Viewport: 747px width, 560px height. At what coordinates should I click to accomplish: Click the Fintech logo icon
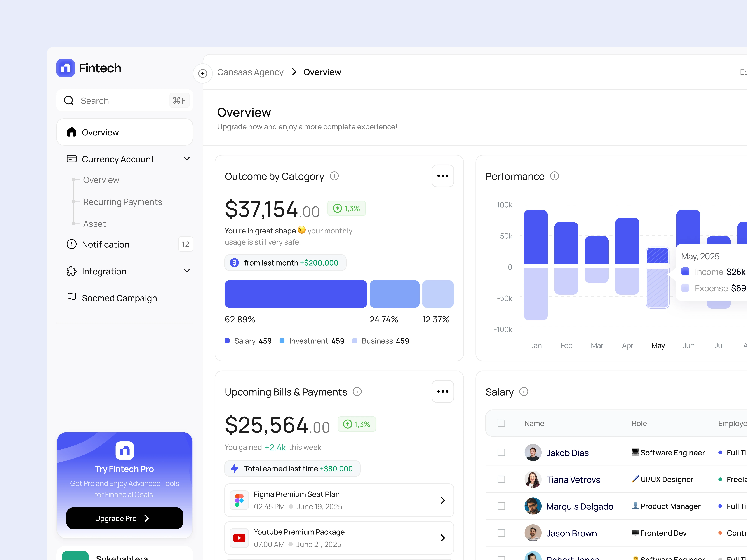[65, 68]
